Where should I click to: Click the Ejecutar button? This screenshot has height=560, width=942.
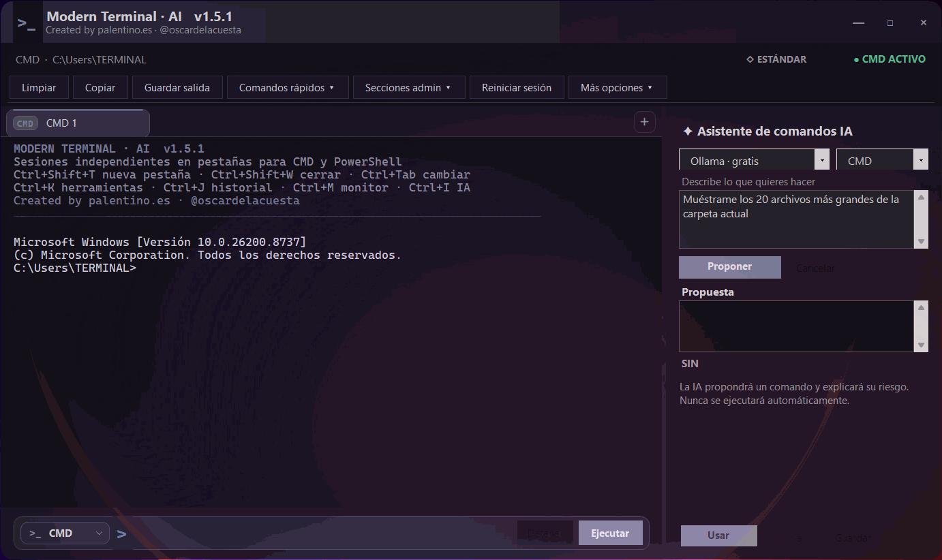point(611,533)
